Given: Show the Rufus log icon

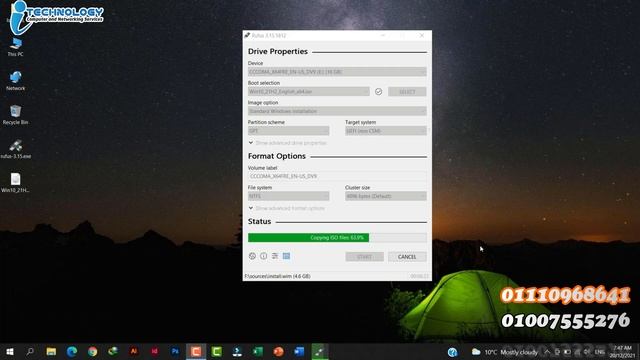Looking at the screenshot, I should (x=287, y=256).
